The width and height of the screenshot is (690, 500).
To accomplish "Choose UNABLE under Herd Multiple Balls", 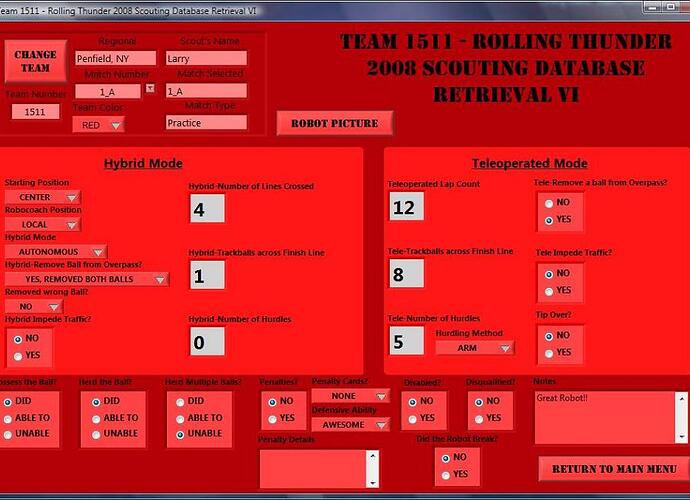I will click(x=180, y=434).
